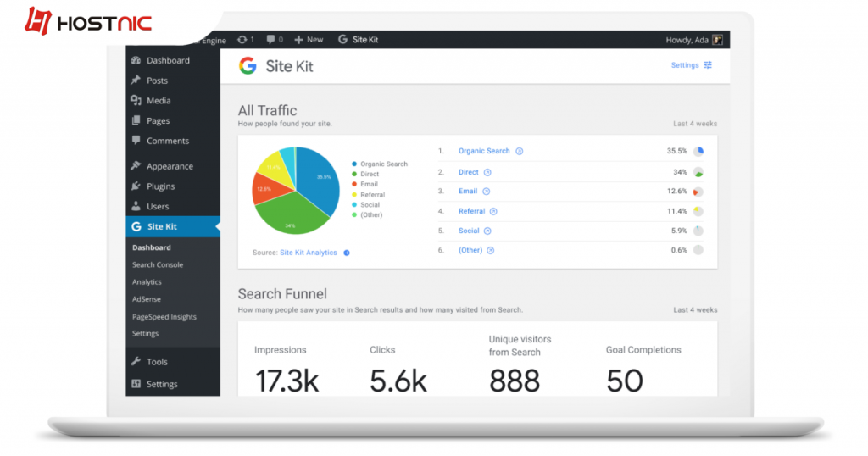Click the Posts pin icon

coord(136,81)
